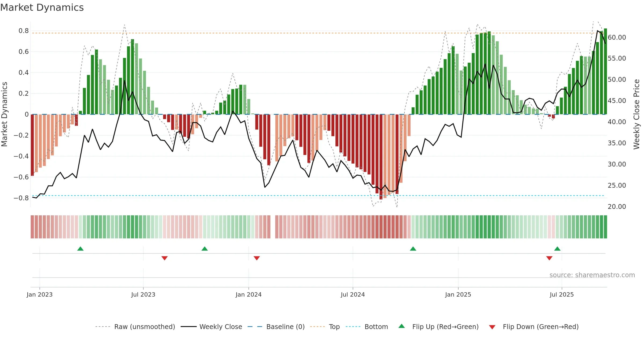Image resolution: width=644 pixels, height=362 pixels.
Task: Toggle the Raw (unsmoothed) legend entry
Action: [x=135, y=327]
